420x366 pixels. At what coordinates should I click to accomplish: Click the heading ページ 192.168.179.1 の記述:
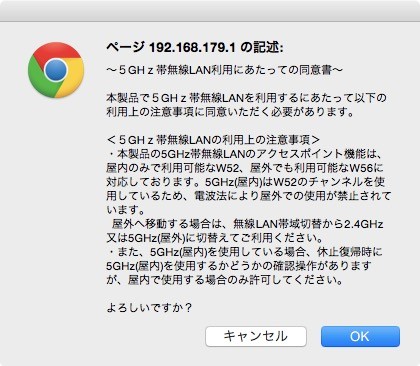coord(195,47)
